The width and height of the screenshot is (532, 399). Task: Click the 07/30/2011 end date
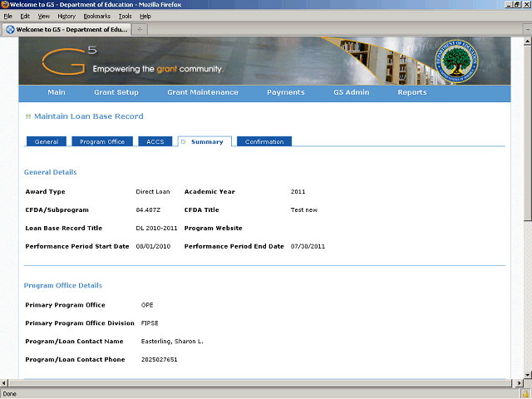pyautogui.click(x=308, y=246)
